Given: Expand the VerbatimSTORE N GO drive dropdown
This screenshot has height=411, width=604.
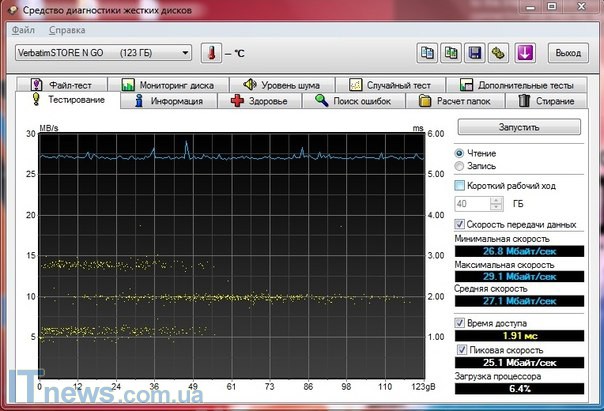Looking at the screenshot, I should (184, 52).
